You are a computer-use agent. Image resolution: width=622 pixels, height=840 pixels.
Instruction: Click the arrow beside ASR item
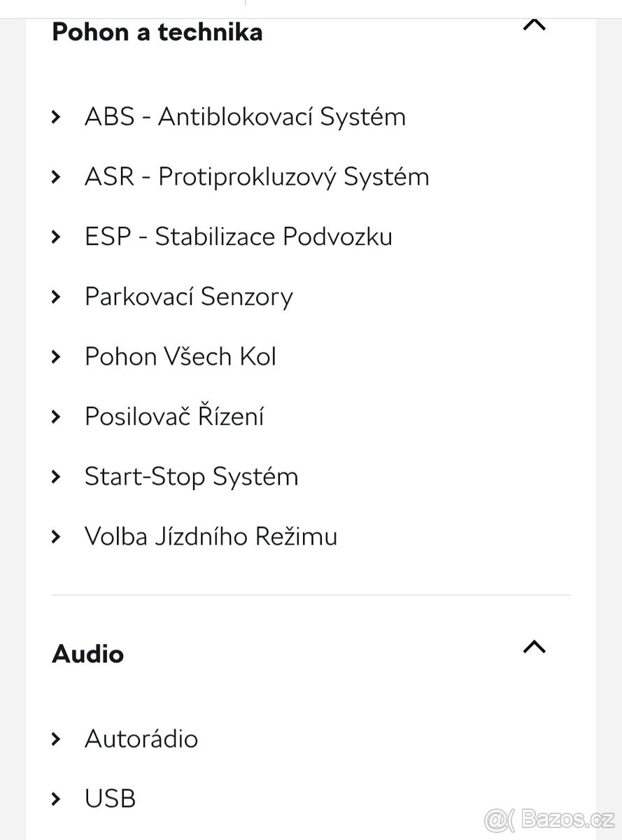pos(57,177)
